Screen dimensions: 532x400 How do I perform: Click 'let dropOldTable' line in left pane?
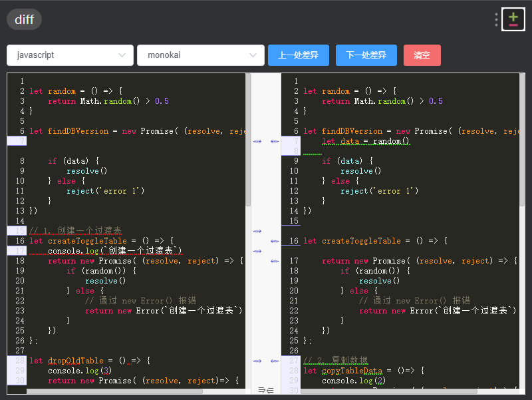point(90,361)
